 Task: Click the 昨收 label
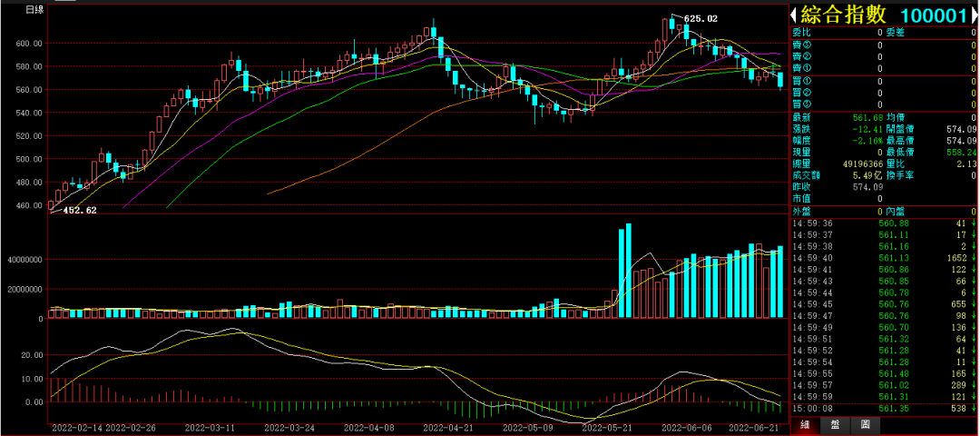800,187
